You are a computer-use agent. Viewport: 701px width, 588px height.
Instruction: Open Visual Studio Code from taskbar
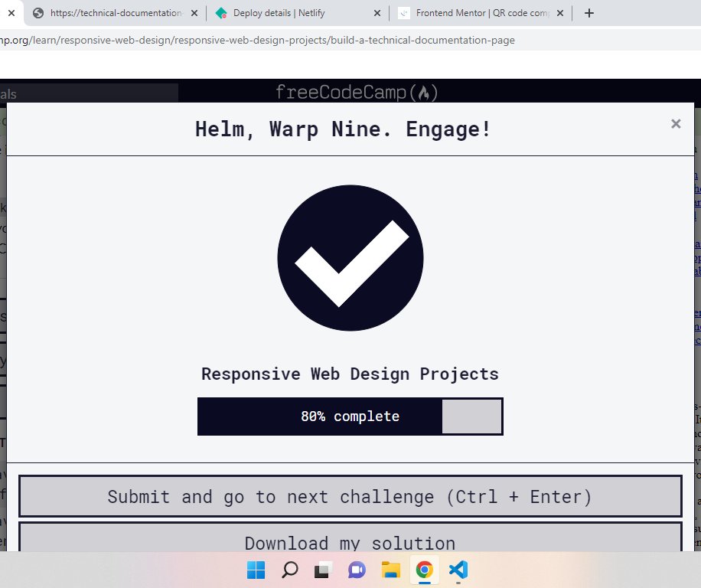coord(458,570)
